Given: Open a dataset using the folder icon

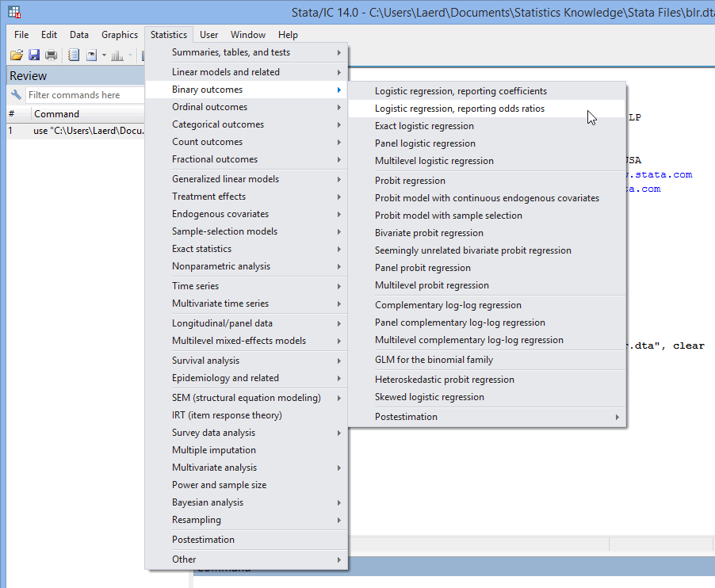Looking at the screenshot, I should 17,54.
